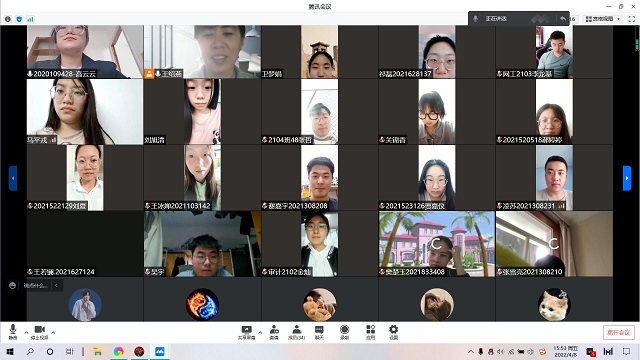Open the invite participants icon

click(274, 332)
